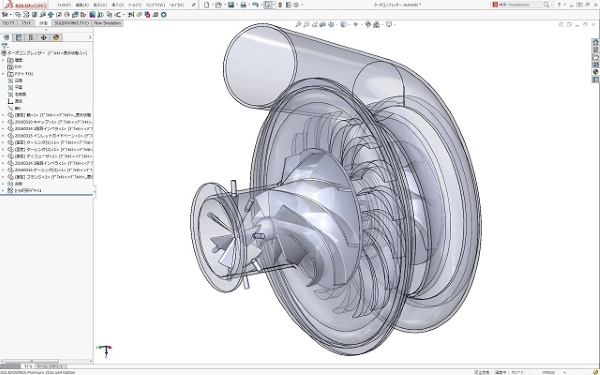This screenshot has height=375, width=600.
Task: Click the feature tree horizontal scrollbar
Action: click(46, 361)
